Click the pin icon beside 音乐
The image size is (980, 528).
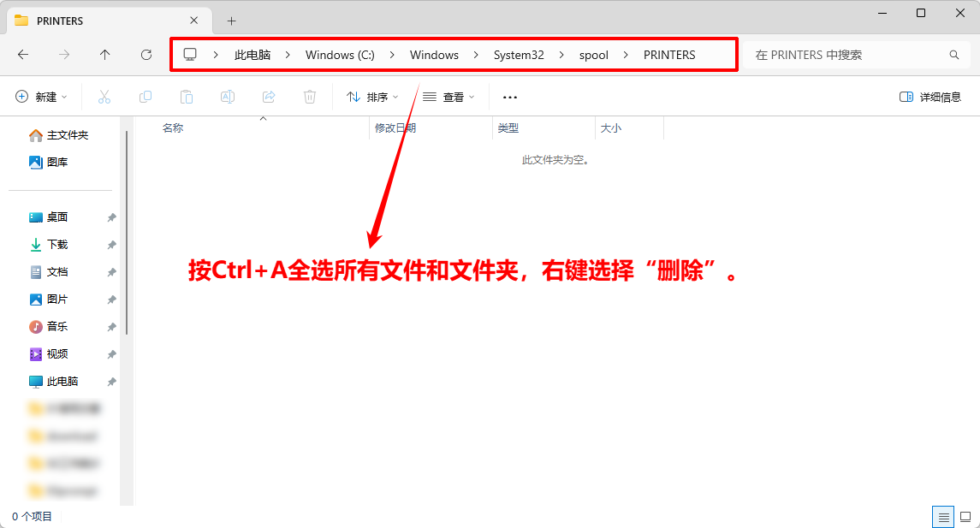pyautogui.click(x=111, y=327)
